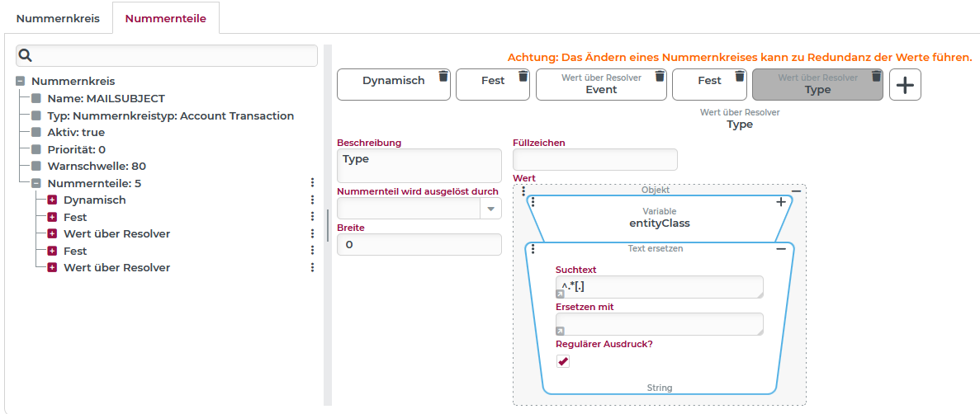This screenshot has height=414, width=980.
Task: Collapse the Nummernkreis root tree node
Action: pyautogui.click(x=20, y=82)
